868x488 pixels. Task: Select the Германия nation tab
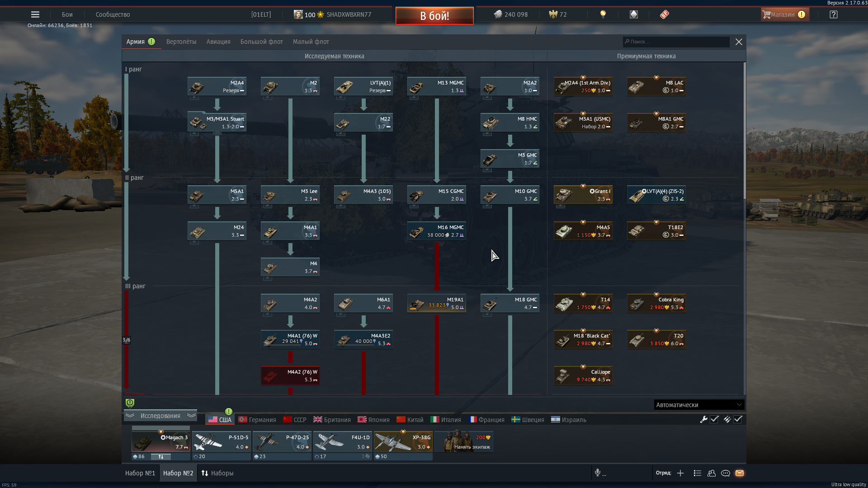257,420
